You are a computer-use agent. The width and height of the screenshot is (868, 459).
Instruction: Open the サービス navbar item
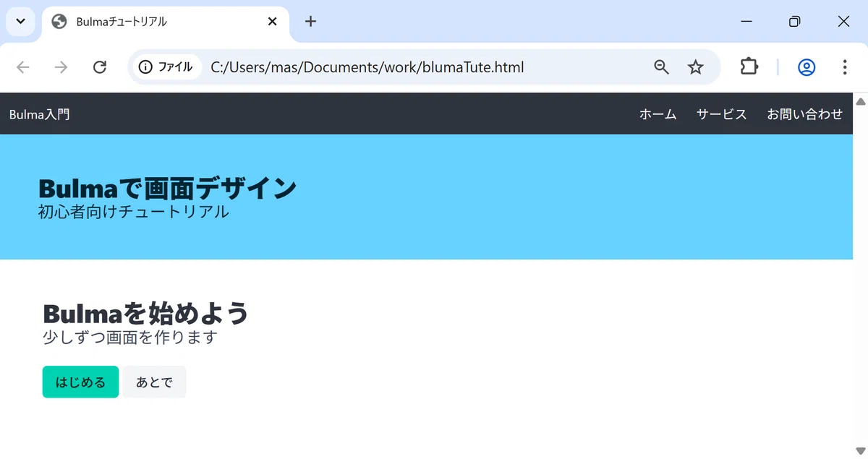(x=721, y=113)
